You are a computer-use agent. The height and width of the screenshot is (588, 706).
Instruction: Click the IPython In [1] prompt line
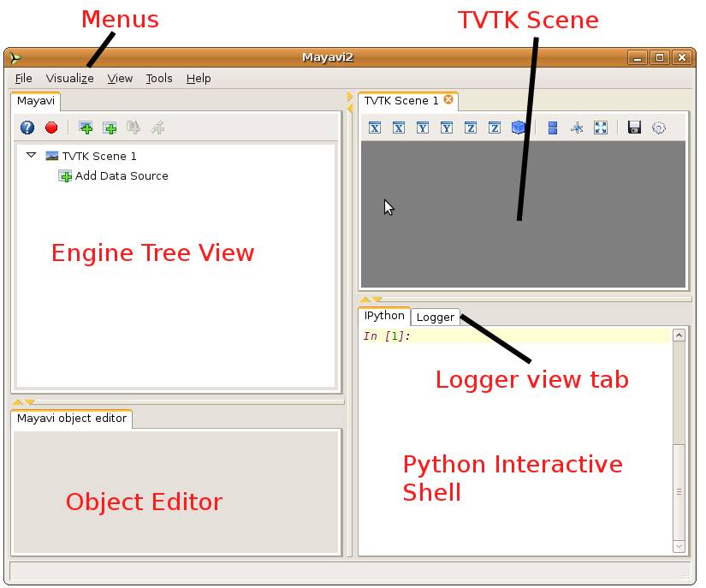(516, 336)
